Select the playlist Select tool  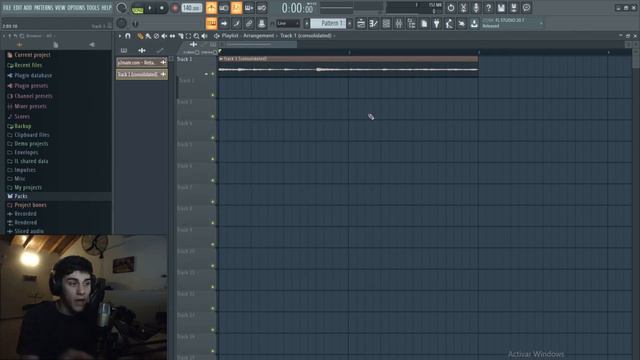pos(189,36)
